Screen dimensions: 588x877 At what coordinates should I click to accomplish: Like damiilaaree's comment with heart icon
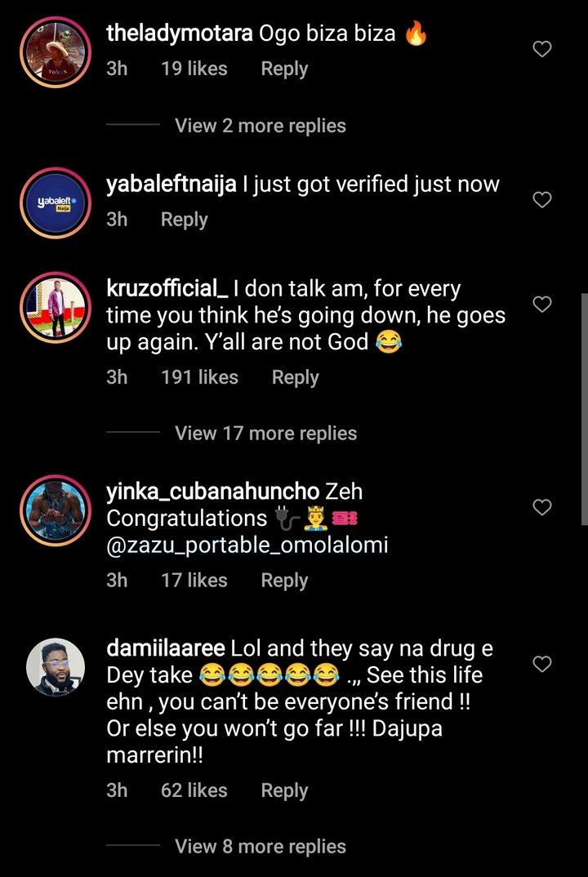click(x=541, y=665)
